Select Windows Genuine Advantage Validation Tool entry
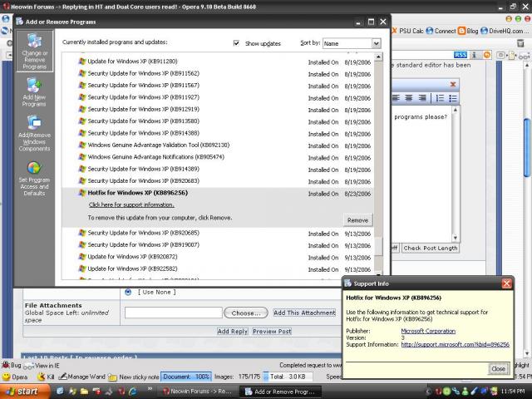 [218, 145]
